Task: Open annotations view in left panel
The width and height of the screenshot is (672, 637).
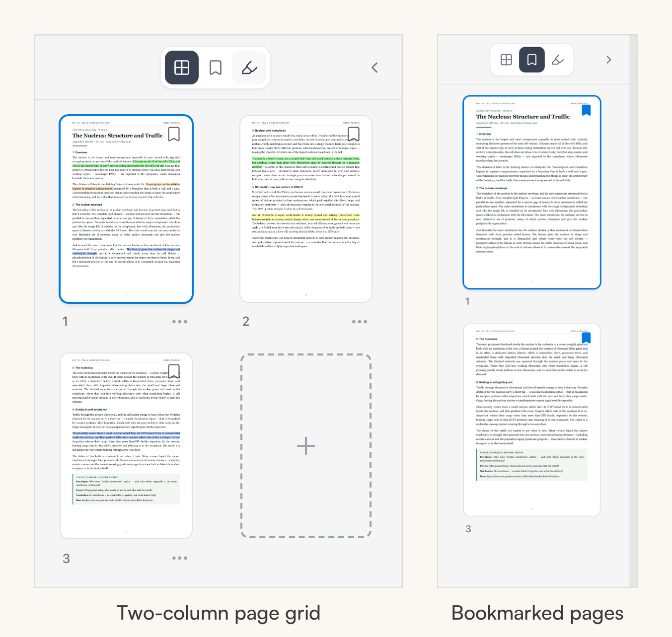Action: [249, 68]
